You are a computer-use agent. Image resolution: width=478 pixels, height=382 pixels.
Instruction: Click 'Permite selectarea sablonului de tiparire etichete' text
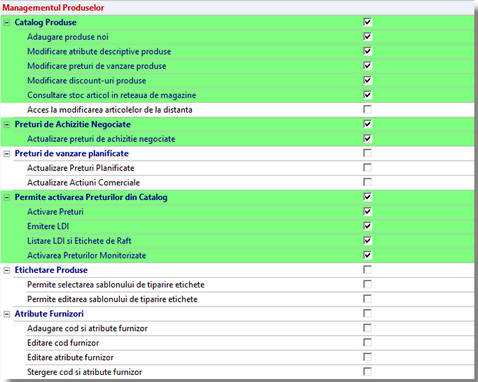point(116,285)
